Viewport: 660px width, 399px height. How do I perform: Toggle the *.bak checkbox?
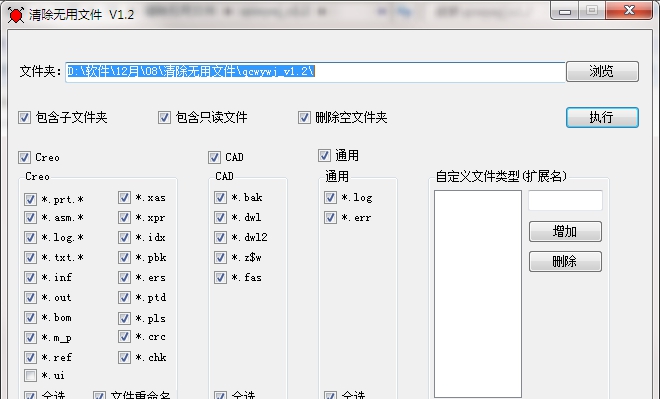pyautogui.click(x=221, y=197)
